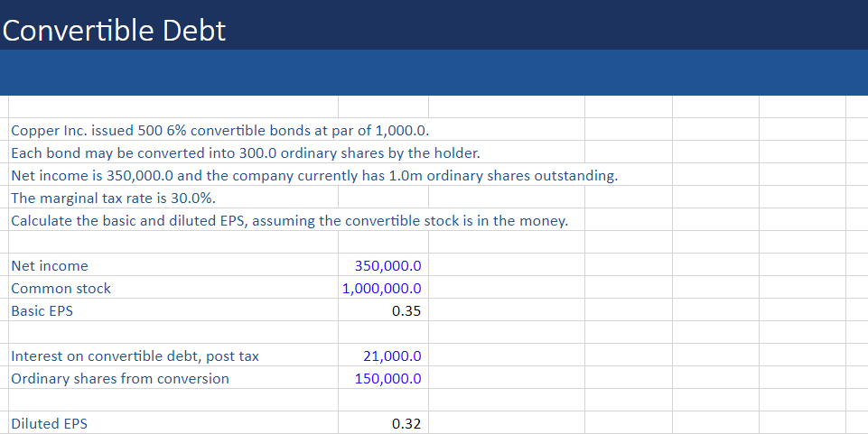Click the Interest on convertible debt label
This screenshot has width=868, height=434.
tap(135, 356)
